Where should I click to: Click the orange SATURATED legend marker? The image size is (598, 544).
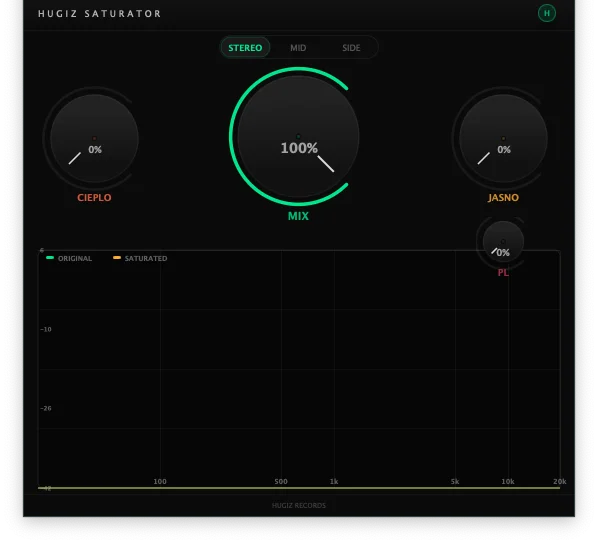click(117, 258)
